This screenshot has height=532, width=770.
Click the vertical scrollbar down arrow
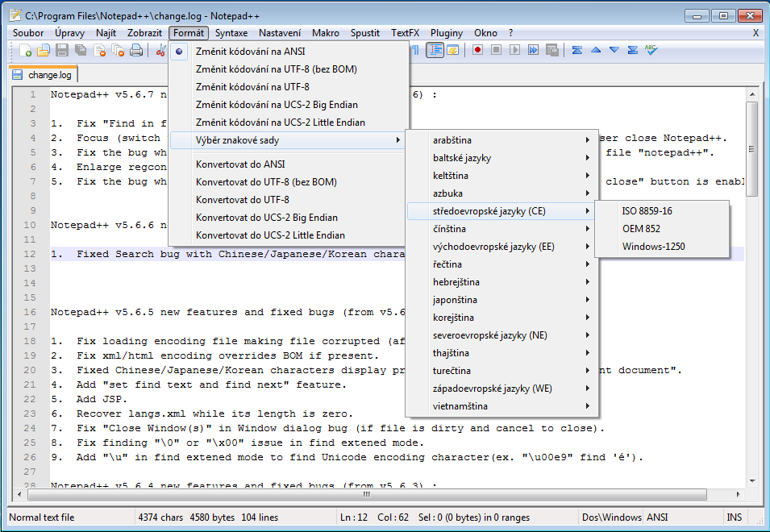751,481
